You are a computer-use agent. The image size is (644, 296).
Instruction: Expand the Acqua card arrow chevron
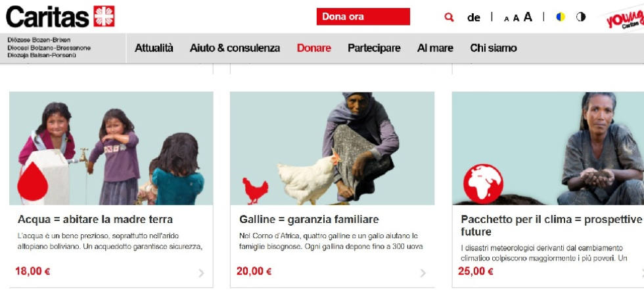(x=201, y=273)
